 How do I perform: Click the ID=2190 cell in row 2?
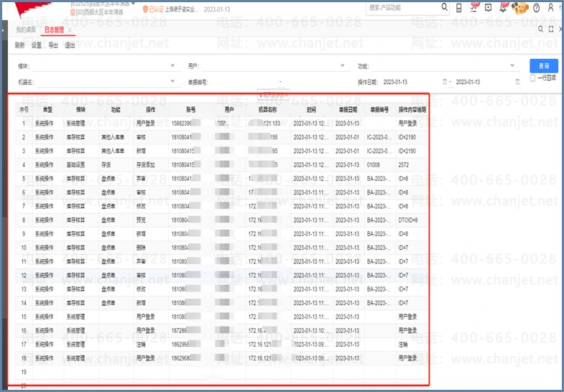(407, 137)
